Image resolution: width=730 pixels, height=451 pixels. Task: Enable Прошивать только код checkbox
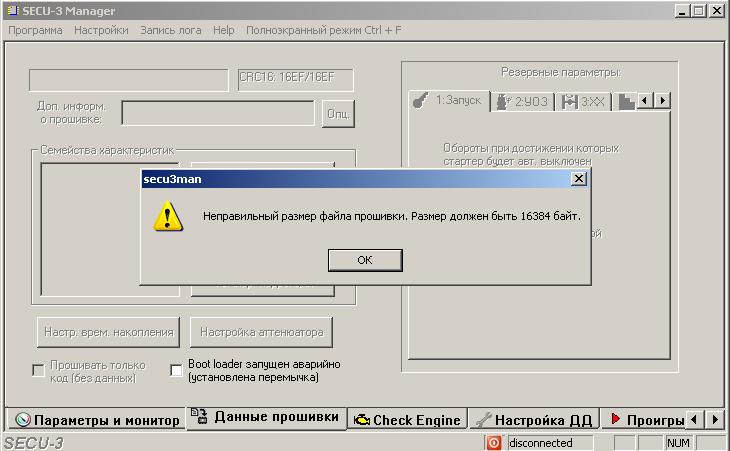[x=38, y=371]
